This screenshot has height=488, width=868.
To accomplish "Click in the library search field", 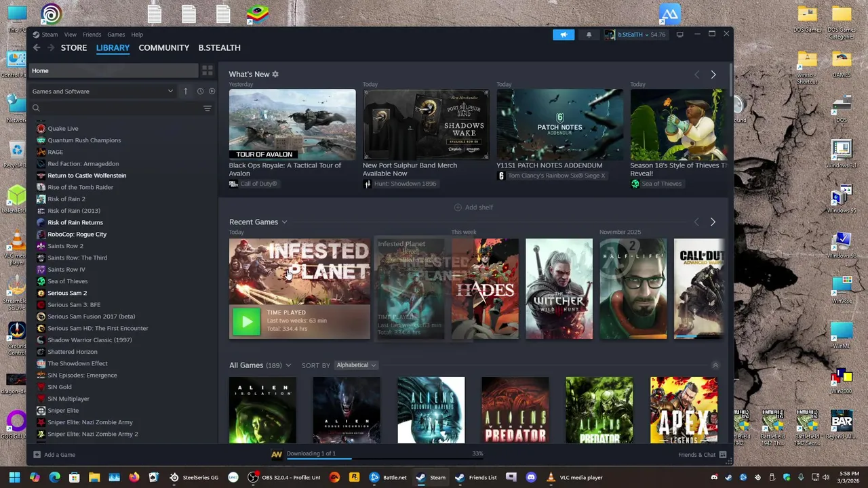I will 121,108.
